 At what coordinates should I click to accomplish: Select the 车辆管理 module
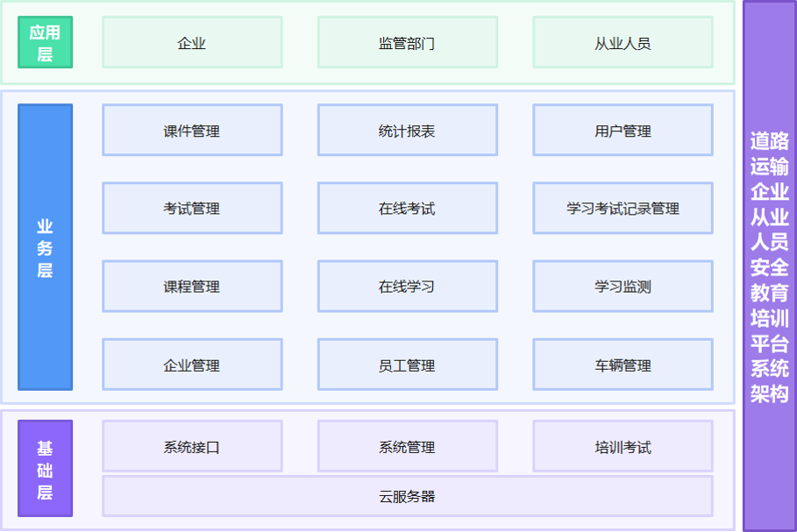point(623,365)
